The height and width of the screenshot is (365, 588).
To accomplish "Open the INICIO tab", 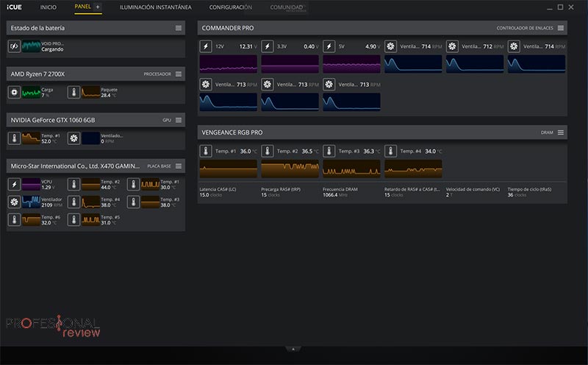I will [49, 7].
